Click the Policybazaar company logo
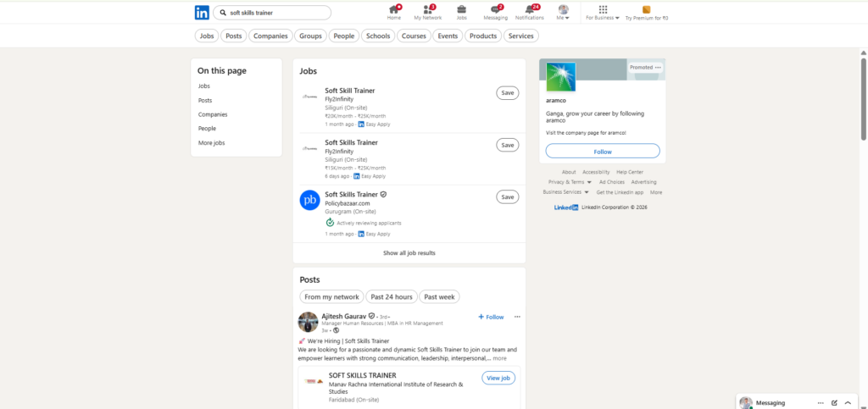The image size is (868, 409). (x=310, y=201)
